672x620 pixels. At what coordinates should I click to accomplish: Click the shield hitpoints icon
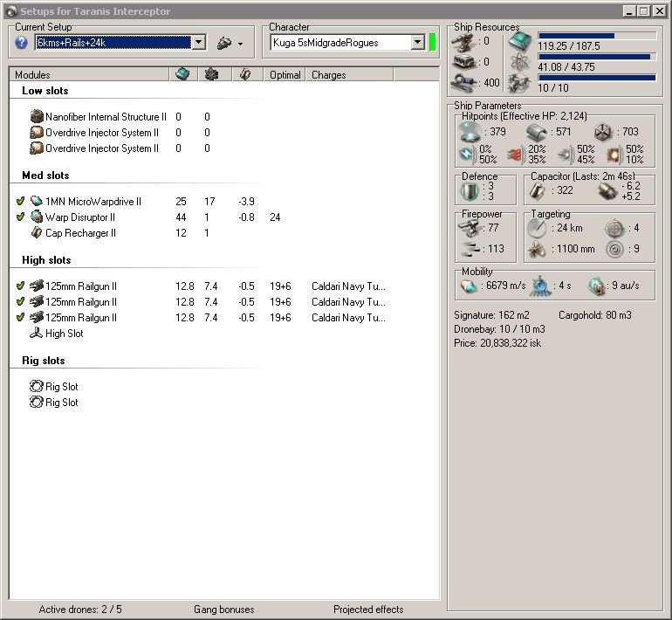tap(470, 131)
